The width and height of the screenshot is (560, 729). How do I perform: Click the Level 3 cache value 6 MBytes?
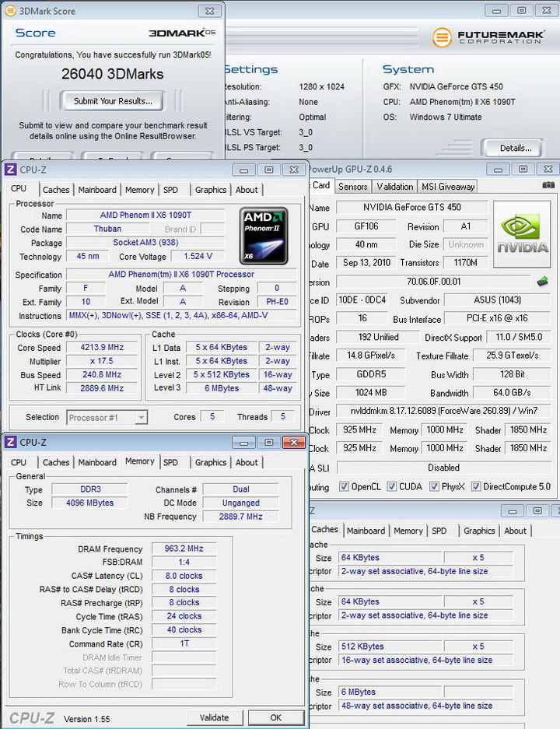coord(222,388)
